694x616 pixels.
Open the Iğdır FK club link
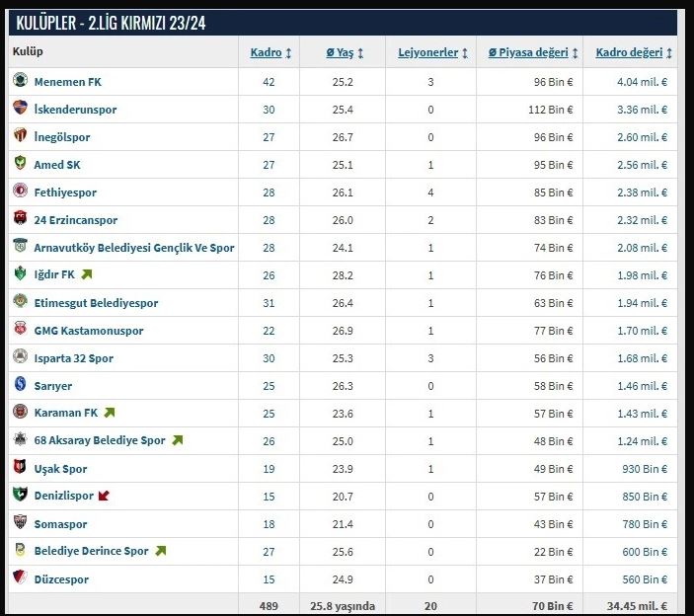[x=54, y=274]
